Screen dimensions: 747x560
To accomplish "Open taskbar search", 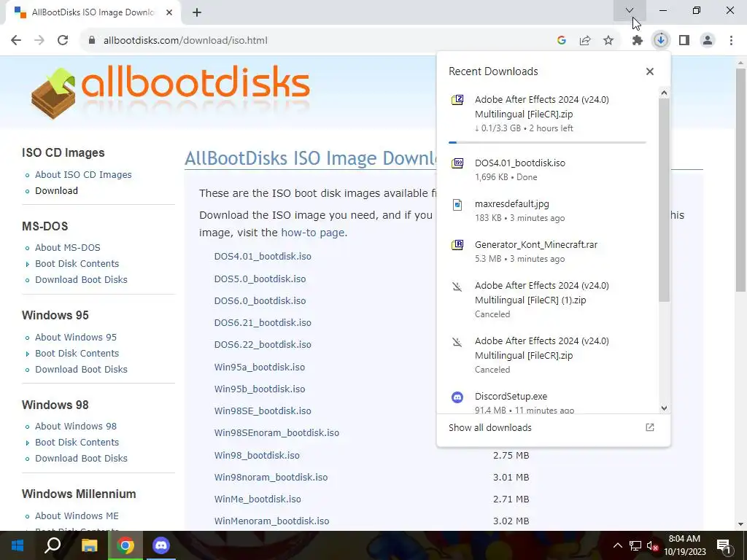I will (x=53, y=545).
